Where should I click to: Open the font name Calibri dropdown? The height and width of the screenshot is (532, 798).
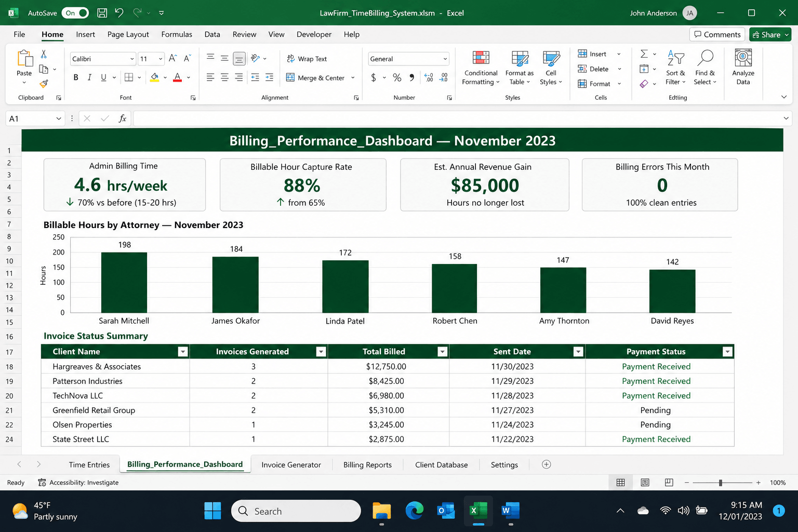[x=132, y=59]
